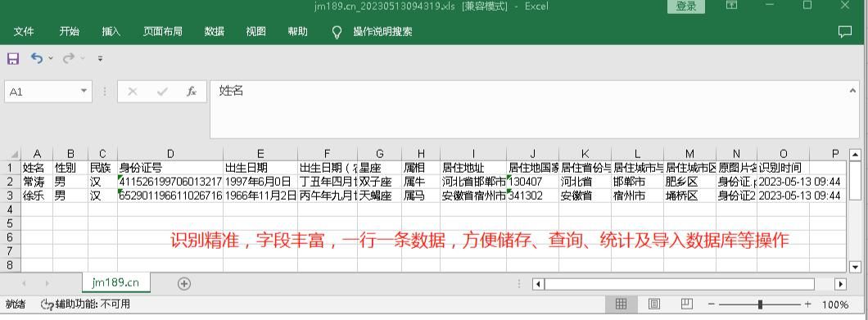Image resolution: width=868 pixels, height=320 pixels.
Task: Open the 文件 menu
Action: coord(24,32)
